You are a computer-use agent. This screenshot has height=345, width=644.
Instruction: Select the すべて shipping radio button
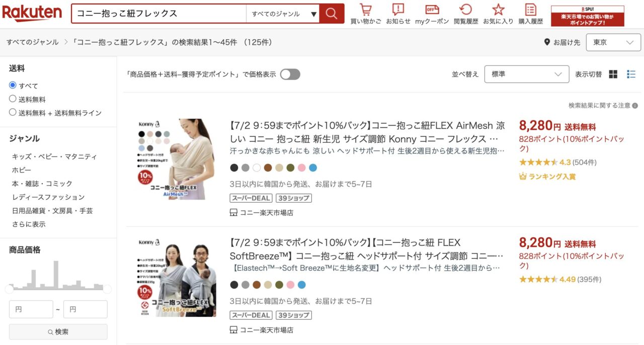(13, 85)
